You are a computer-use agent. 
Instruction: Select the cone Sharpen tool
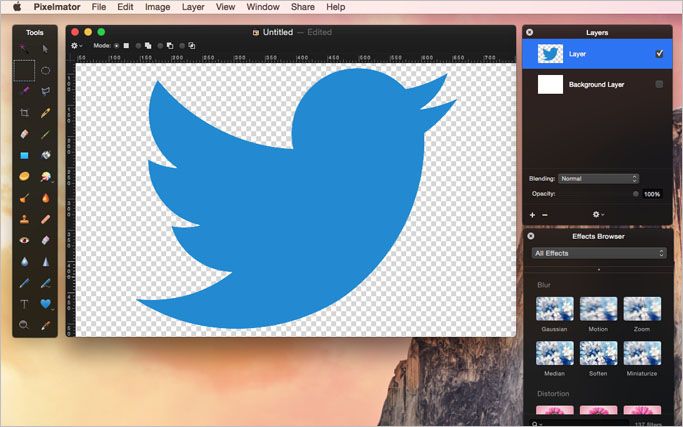pyautogui.click(x=45, y=261)
